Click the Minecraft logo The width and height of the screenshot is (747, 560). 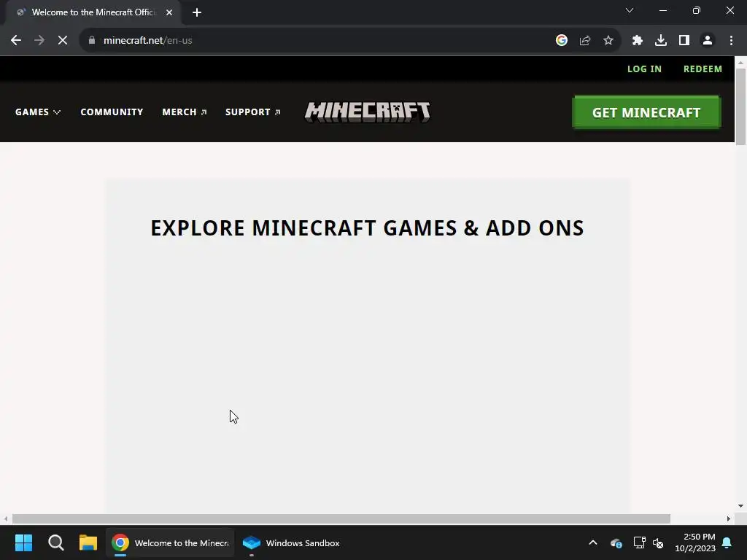368,112
